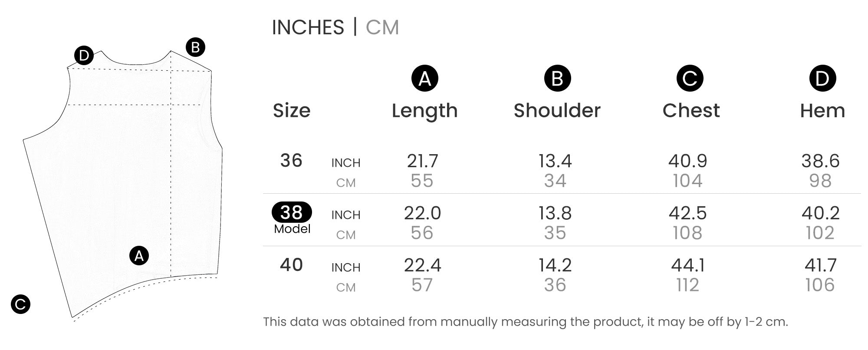This screenshot has height=350, width=868.
Task: Click the A marker on the vest diagram
Action: tap(139, 256)
